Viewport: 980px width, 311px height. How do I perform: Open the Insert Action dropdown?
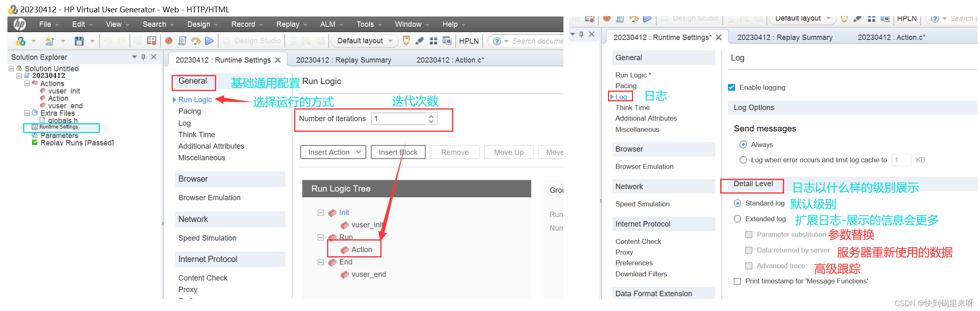click(333, 152)
